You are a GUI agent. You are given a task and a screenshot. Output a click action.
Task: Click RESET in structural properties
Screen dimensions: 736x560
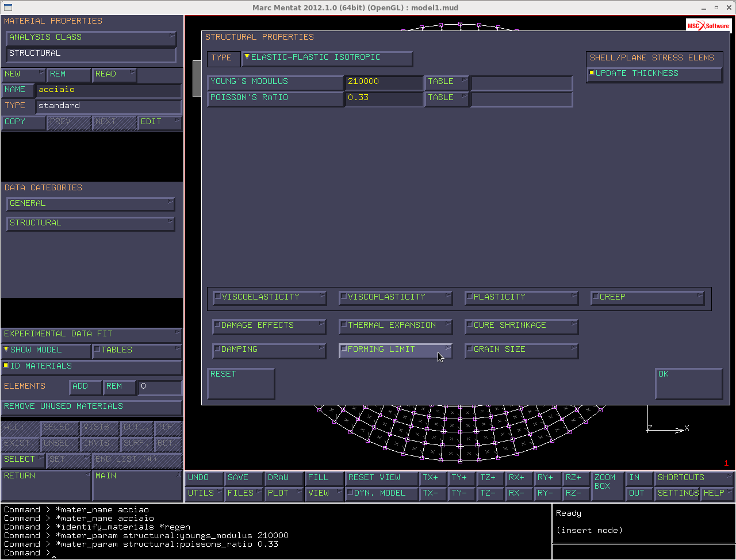pyautogui.click(x=241, y=383)
